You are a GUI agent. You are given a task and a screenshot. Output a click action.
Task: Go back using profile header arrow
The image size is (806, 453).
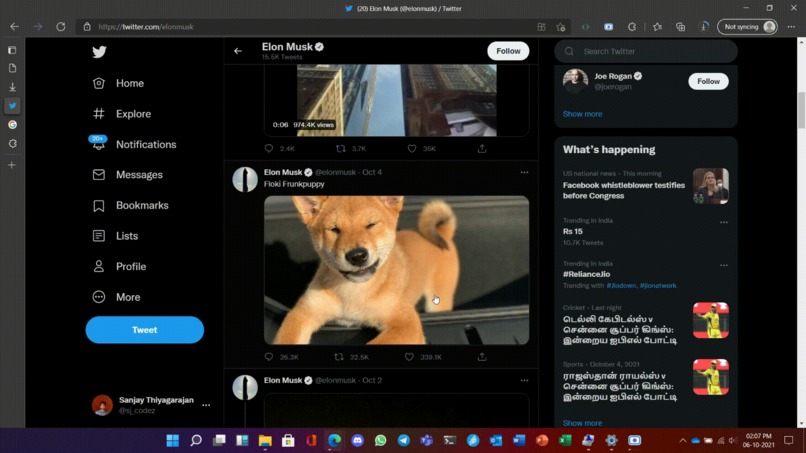click(x=238, y=51)
